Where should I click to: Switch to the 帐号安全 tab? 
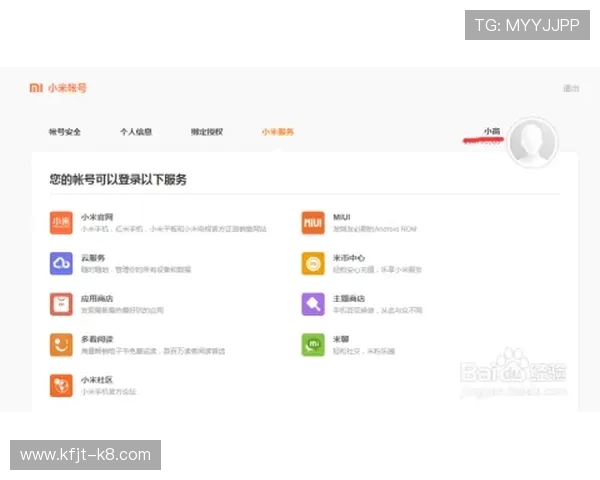pos(65,132)
